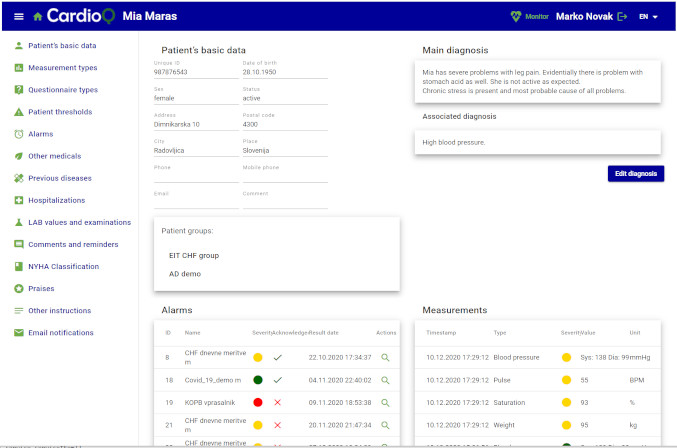
Task: Click the Edit diagnosis button
Action: coord(636,174)
